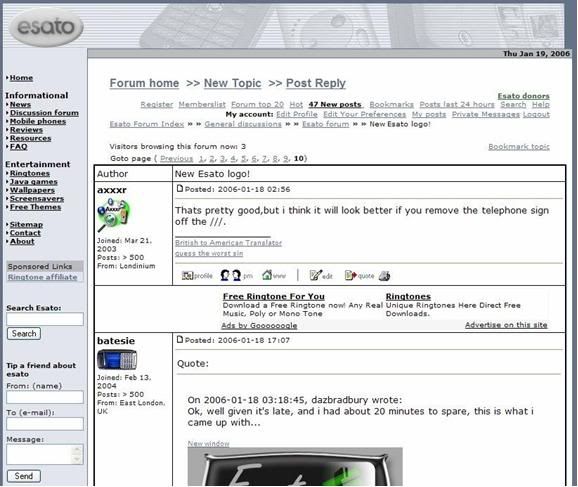
Task: Open the Bookmark topic link
Action: tap(519, 147)
